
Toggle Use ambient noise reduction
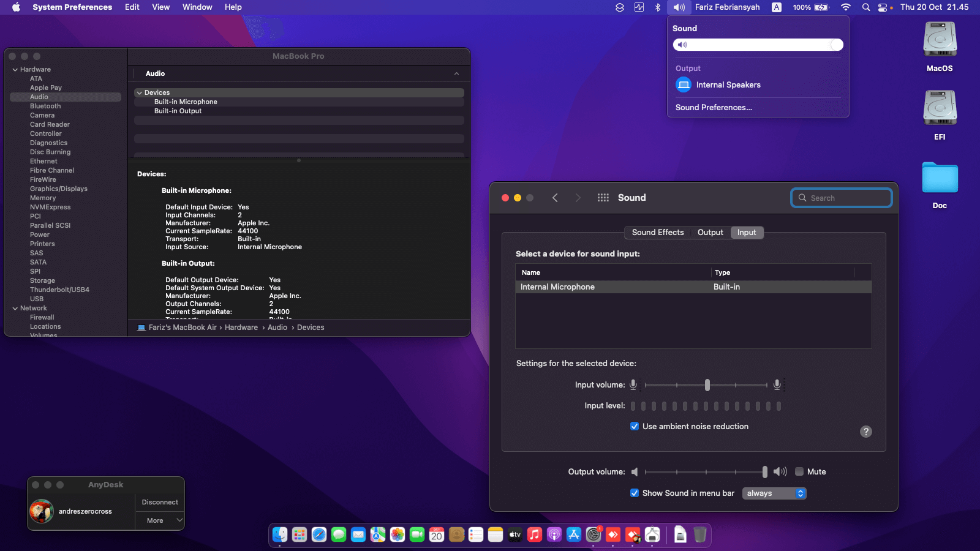pyautogui.click(x=635, y=426)
